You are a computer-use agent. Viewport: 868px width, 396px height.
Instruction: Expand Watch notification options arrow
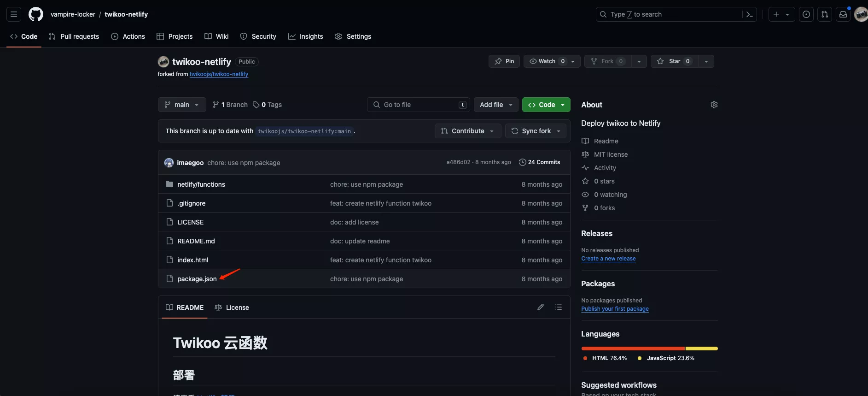[573, 61]
